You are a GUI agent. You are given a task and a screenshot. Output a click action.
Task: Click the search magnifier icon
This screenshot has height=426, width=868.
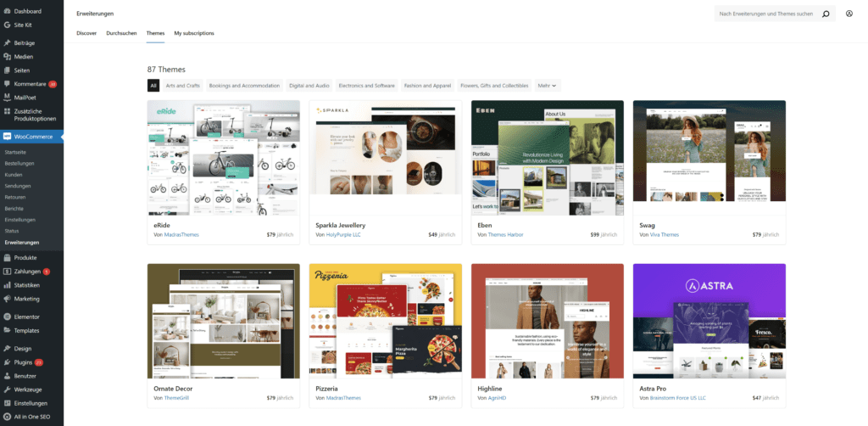(x=826, y=14)
